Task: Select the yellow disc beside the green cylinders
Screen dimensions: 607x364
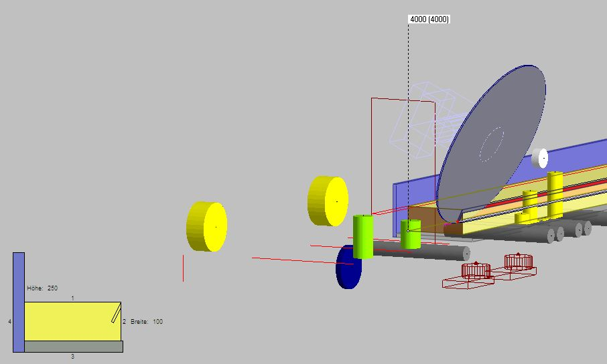Action: [328, 201]
